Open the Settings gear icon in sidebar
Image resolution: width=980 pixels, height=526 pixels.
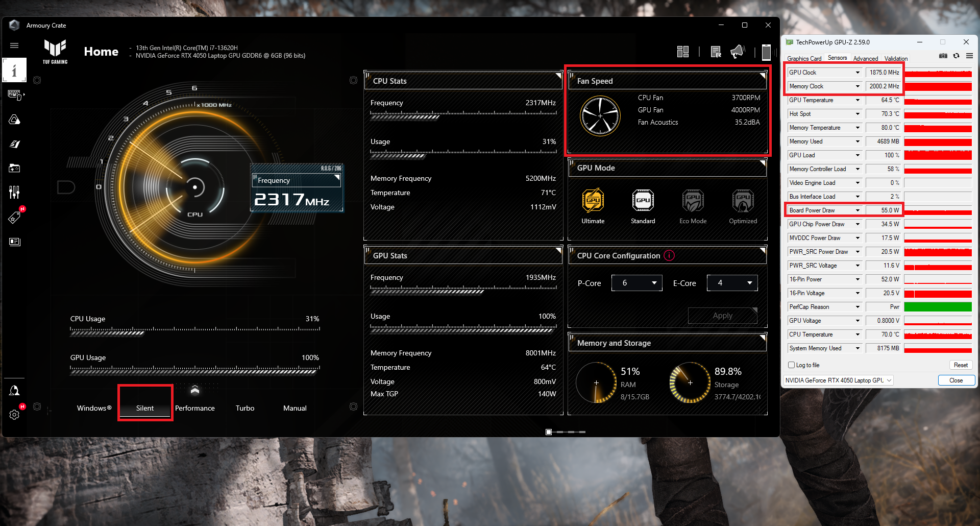[x=14, y=415]
